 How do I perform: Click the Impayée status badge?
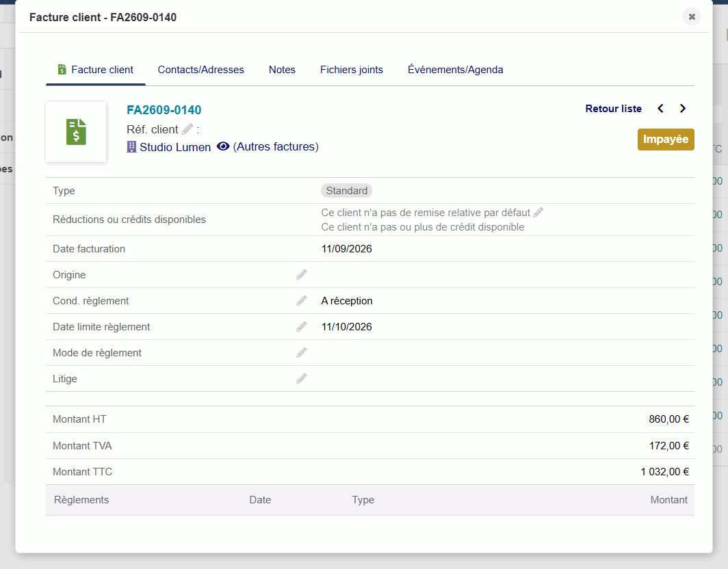[x=666, y=140]
